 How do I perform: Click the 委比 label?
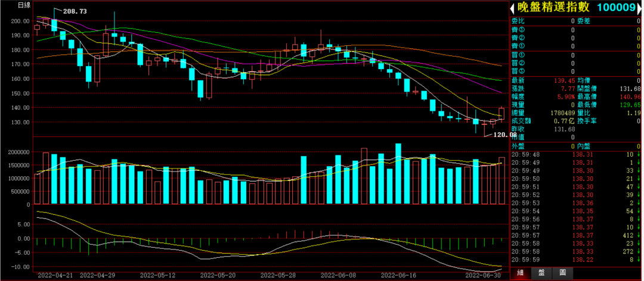(518, 20)
